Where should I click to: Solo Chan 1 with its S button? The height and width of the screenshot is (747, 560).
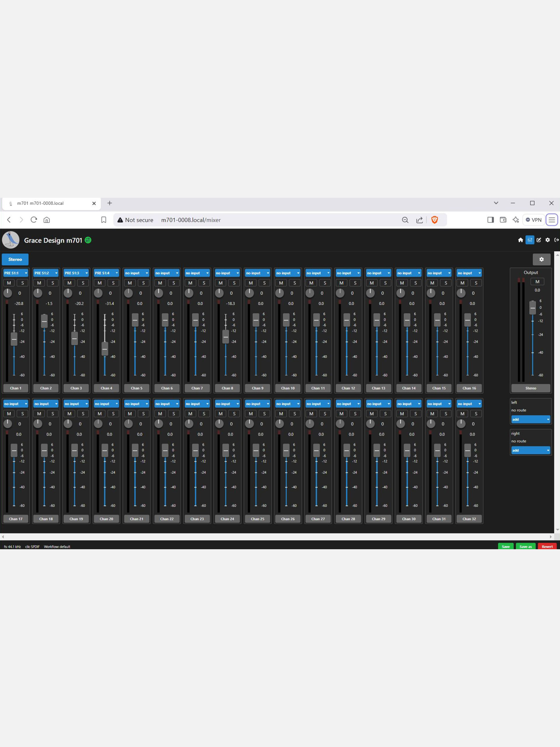pyautogui.click(x=23, y=283)
